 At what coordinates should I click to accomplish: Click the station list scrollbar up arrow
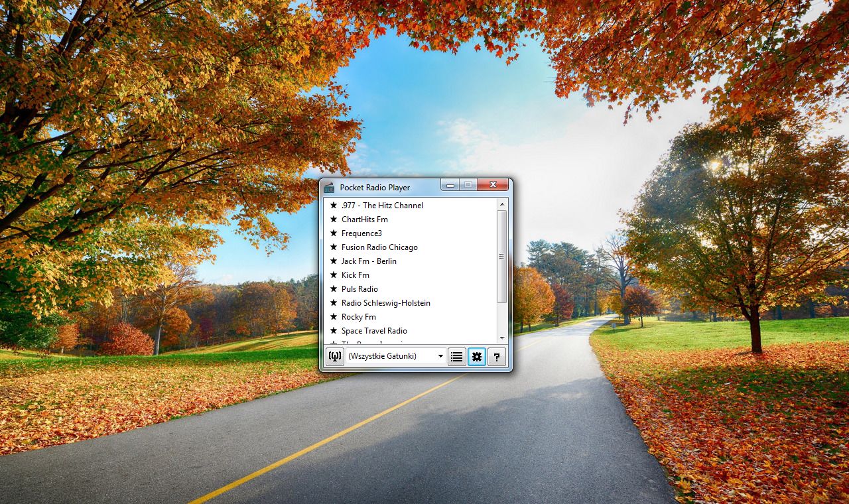click(502, 204)
